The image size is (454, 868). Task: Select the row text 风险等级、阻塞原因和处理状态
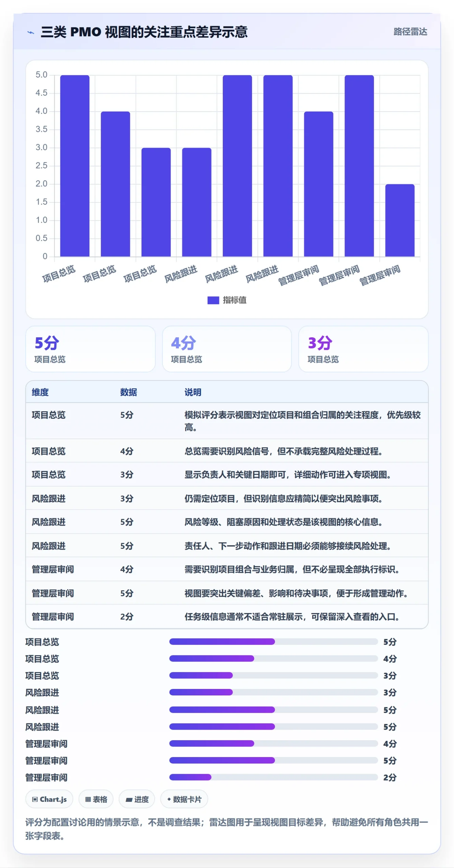[284, 522]
